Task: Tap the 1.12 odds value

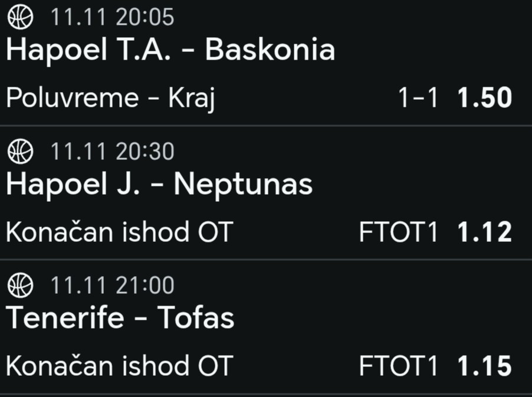Action: [484, 232]
